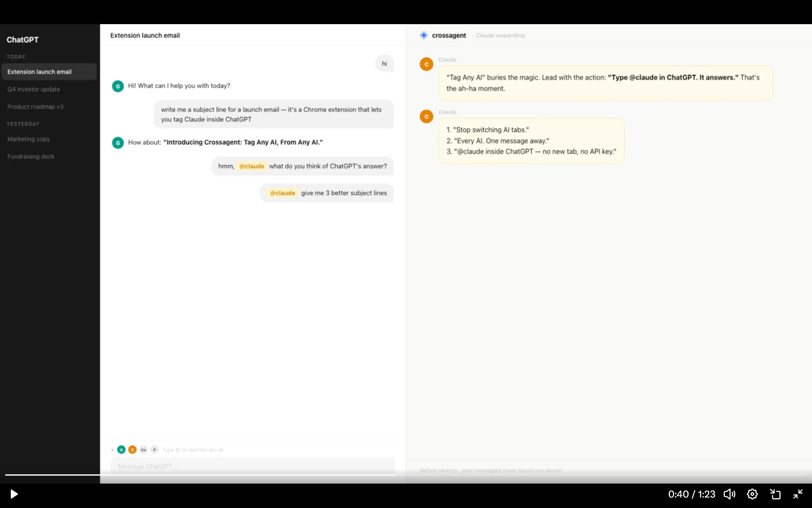Click the @claude chip in the "hmm" message

tap(252, 166)
